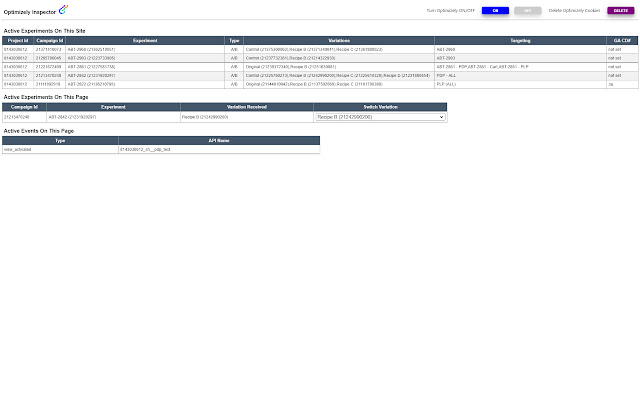Click the API Name column header
Image resolution: width=640 pixels, height=400 pixels.
pyautogui.click(x=219, y=140)
